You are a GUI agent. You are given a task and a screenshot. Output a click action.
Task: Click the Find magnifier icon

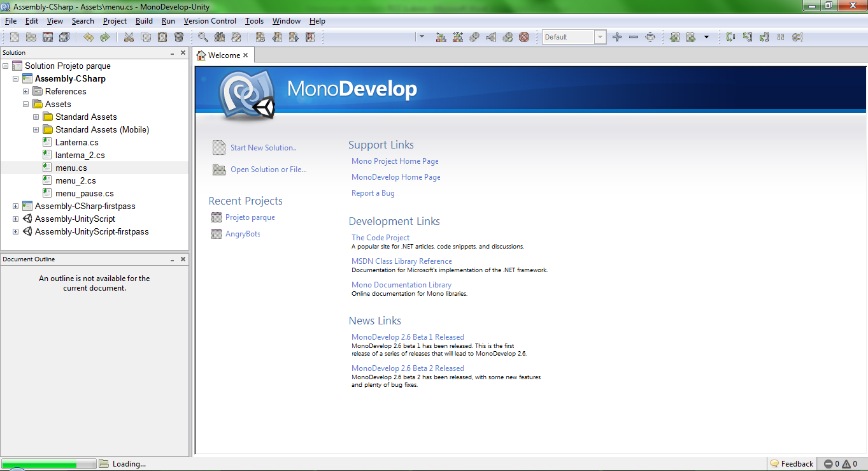(203, 38)
